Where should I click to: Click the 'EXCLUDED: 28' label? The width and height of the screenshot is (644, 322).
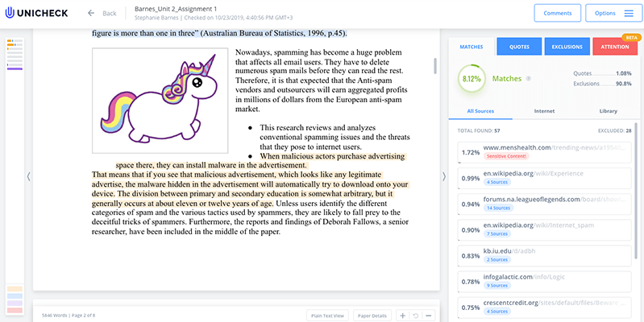[615, 131]
